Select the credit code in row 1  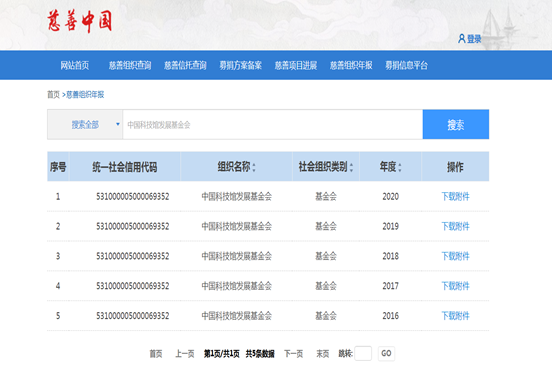(x=133, y=197)
